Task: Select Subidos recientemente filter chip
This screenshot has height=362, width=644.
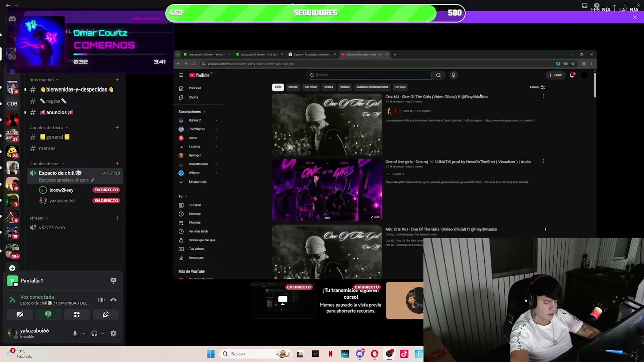Action: coord(372,87)
